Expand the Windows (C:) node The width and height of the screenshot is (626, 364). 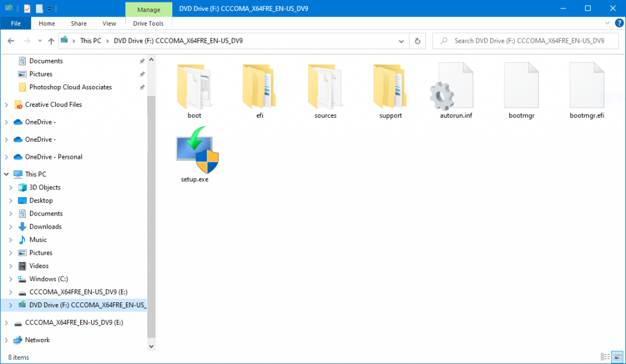(x=11, y=279)
